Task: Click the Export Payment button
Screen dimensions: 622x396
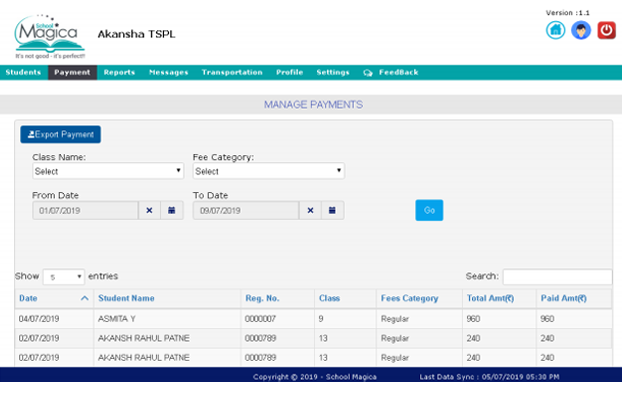Action: tap(61, 135)
